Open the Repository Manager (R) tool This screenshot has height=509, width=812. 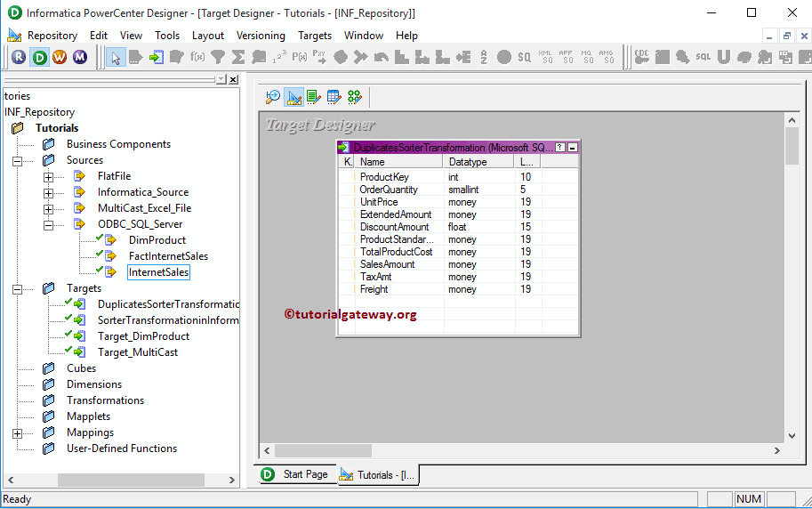click(19, 57)
